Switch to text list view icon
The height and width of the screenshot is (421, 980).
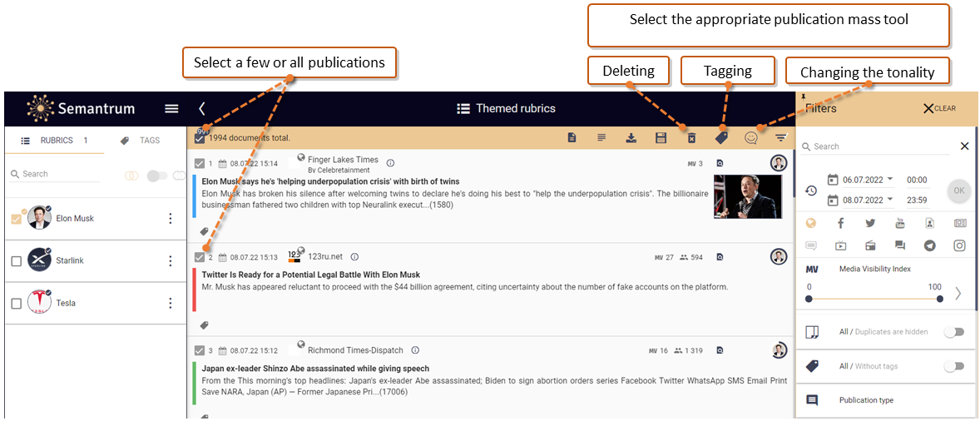coord(601,138)
